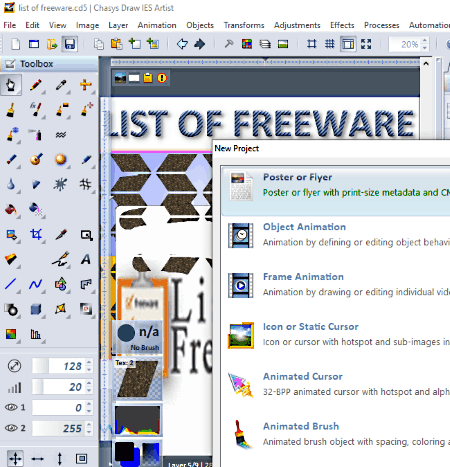Viewport: 450px width, 467px height.
Task: Select the Crop tool
Action: (36, 234)
